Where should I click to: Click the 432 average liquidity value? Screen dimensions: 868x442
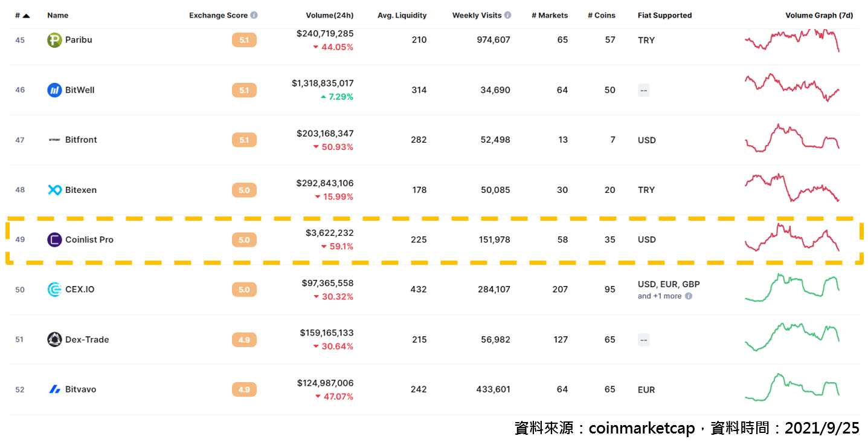pos(419,290)
